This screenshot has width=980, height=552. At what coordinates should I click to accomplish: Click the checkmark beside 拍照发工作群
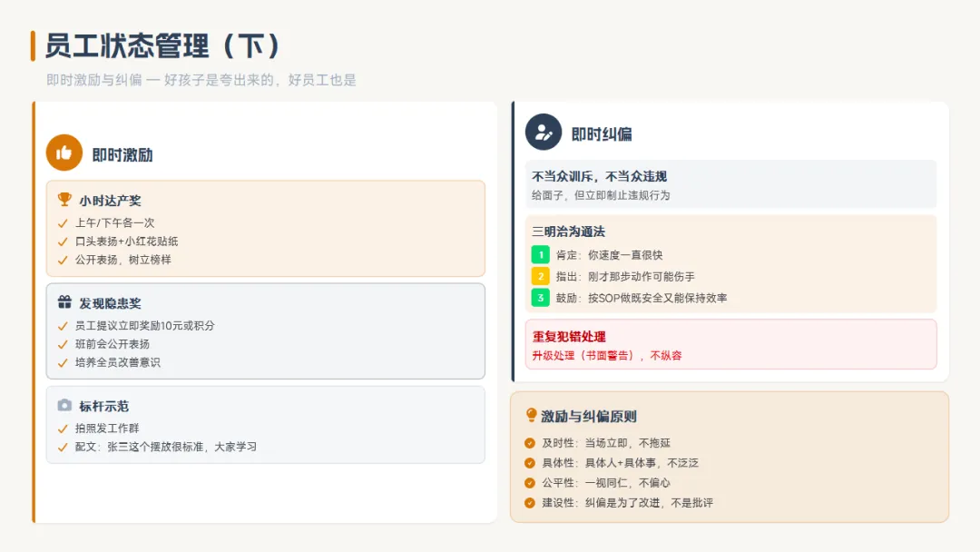pyautogui.click(x=63, y=429)
